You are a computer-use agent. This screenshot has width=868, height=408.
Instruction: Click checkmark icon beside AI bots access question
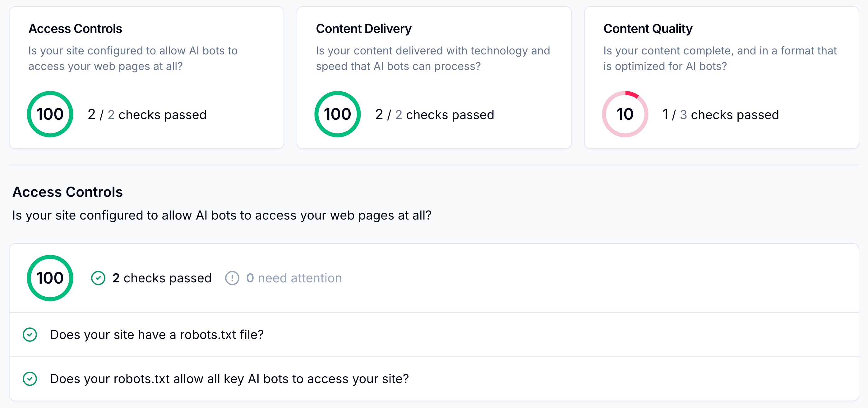click(x=30, y=379)
